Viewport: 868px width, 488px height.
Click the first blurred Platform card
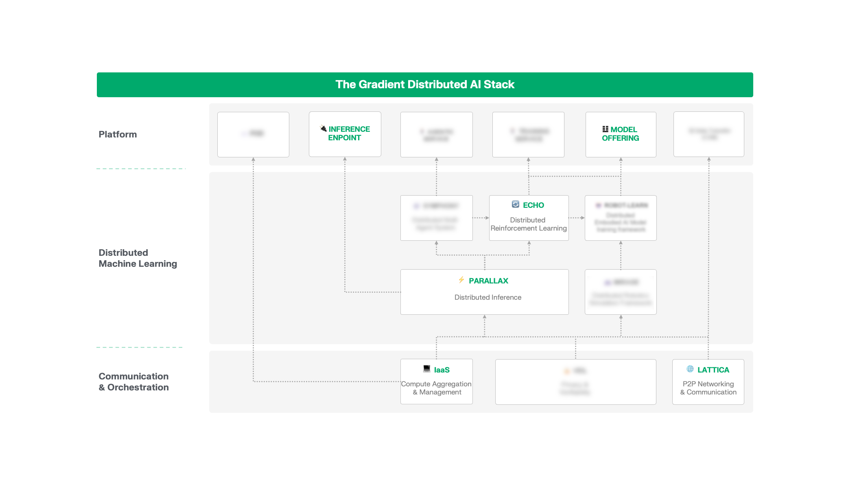[x=253, y=134]
